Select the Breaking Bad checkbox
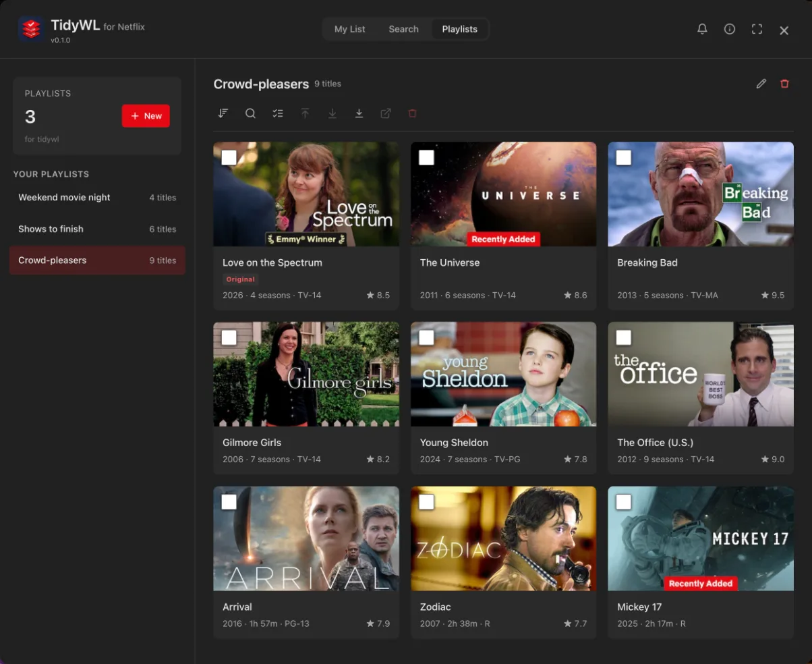812x664 pixels. 624,157
